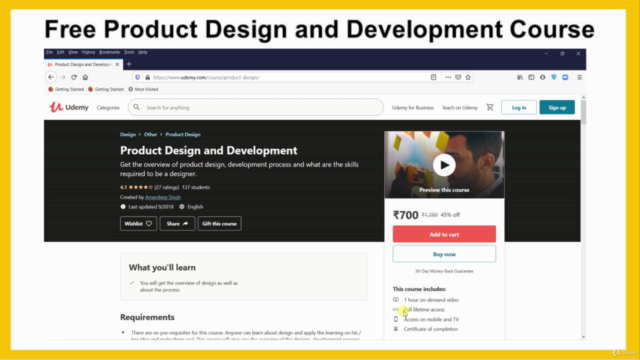Screen dimensions: 640x360
Task: Open the Most Visited bookmark folder
Action: point(143,89)
